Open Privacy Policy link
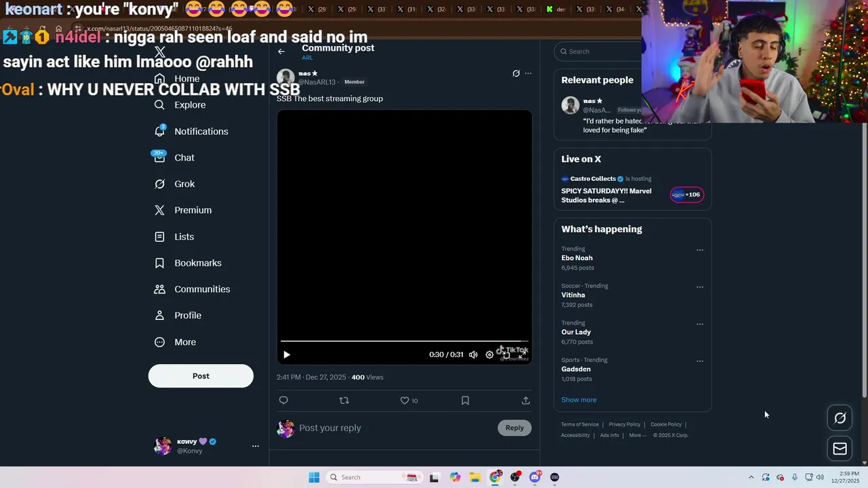 click(x=625, y=425)
